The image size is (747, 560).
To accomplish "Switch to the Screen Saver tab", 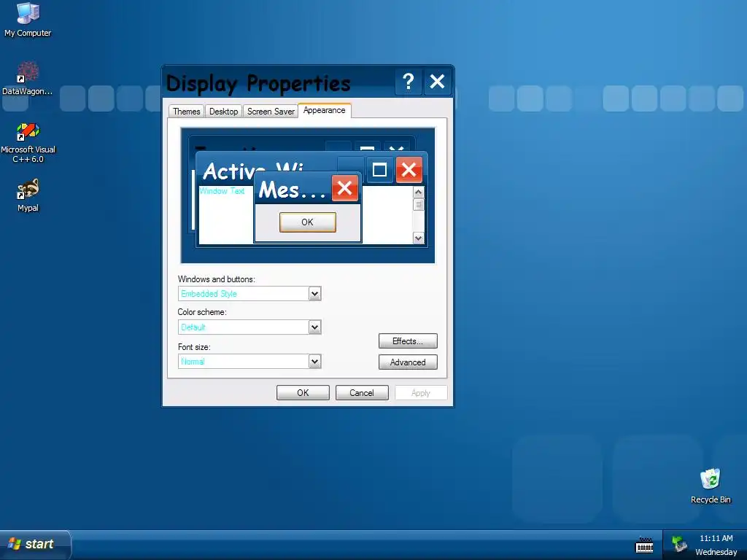I will 271,112.
